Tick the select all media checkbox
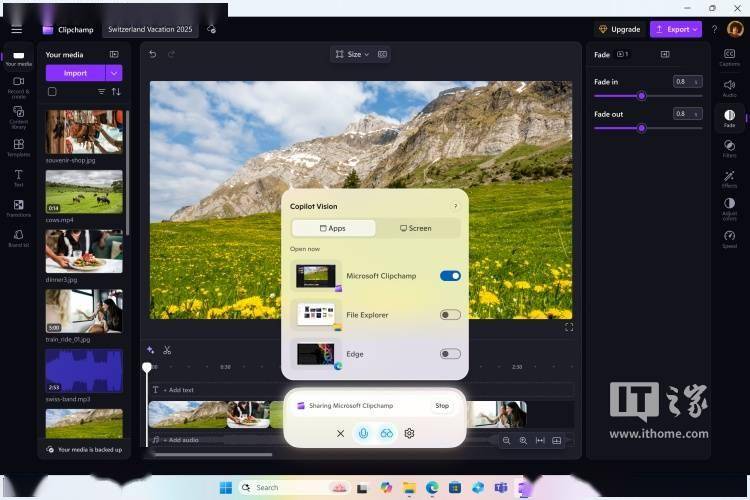 click(52, 91)
